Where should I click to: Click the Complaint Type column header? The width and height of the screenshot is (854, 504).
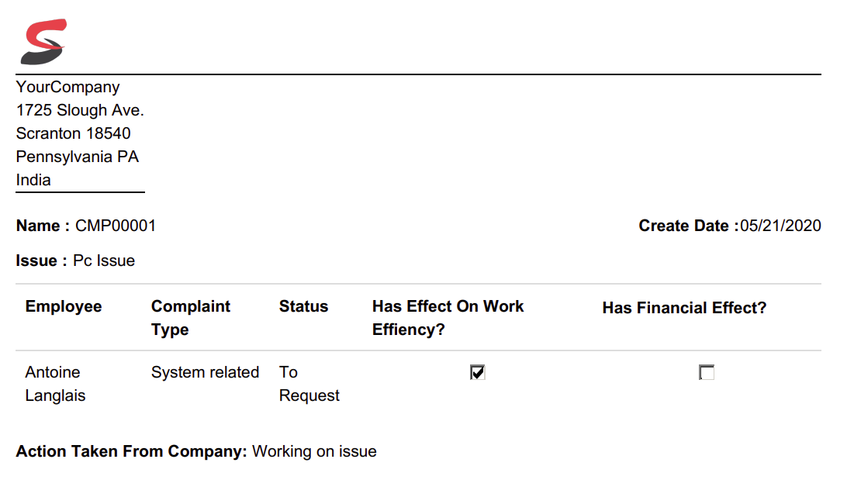(191, 317)
